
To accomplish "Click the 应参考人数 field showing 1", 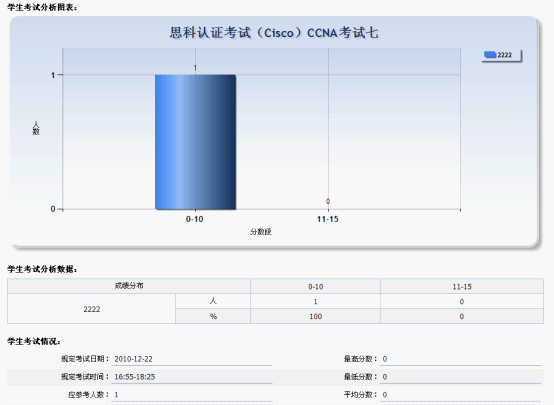I will point(192,394).
